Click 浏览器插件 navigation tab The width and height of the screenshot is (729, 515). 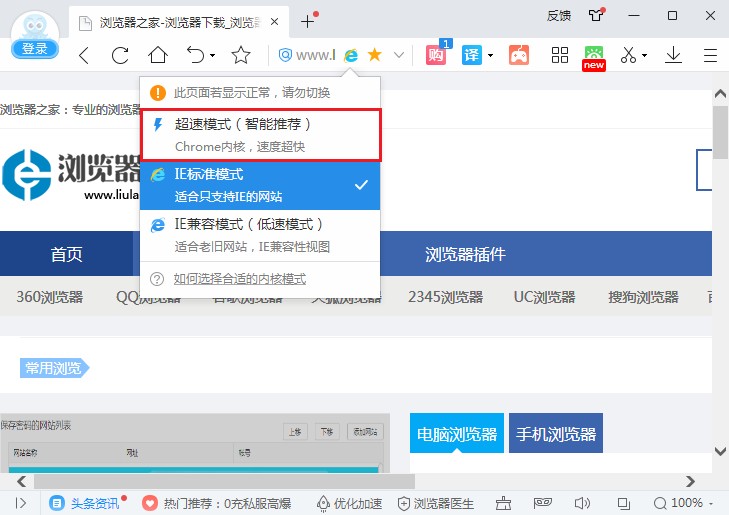pyautogui.click(x=465, y=254)
